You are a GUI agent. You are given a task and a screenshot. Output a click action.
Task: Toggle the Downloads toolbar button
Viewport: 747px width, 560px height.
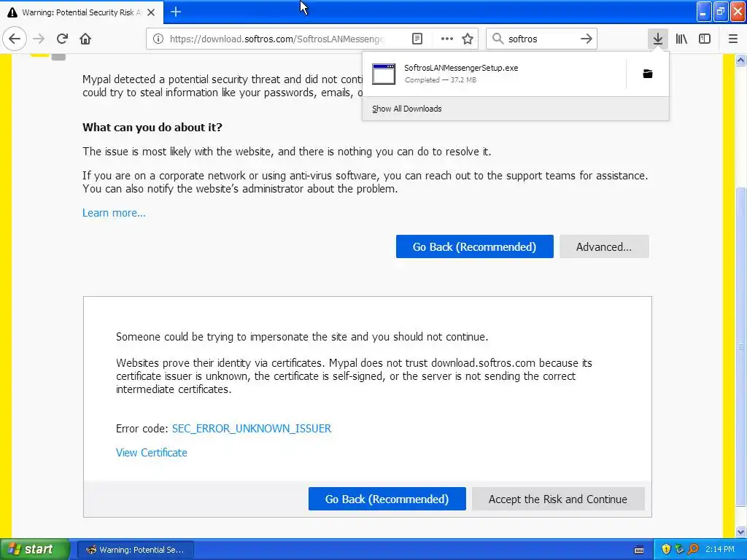tap(658, 39)
